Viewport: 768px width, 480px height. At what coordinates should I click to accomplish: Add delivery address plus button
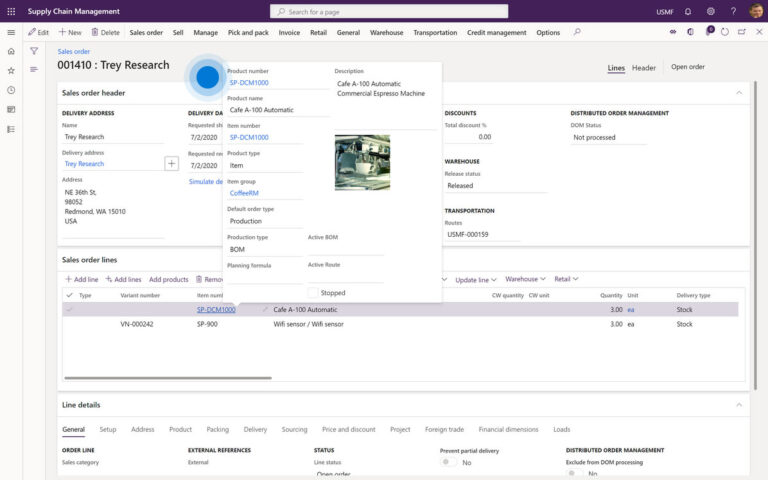tap(171, 164)
